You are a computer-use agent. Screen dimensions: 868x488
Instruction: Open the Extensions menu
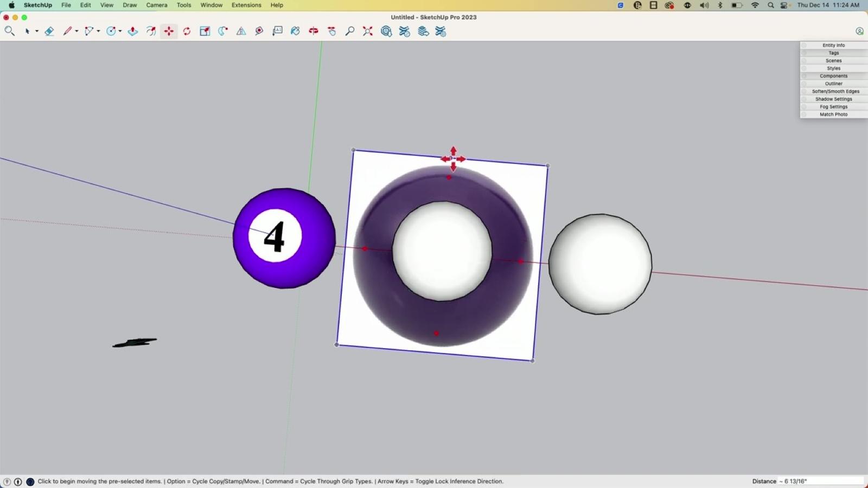[x=246, y=5]
